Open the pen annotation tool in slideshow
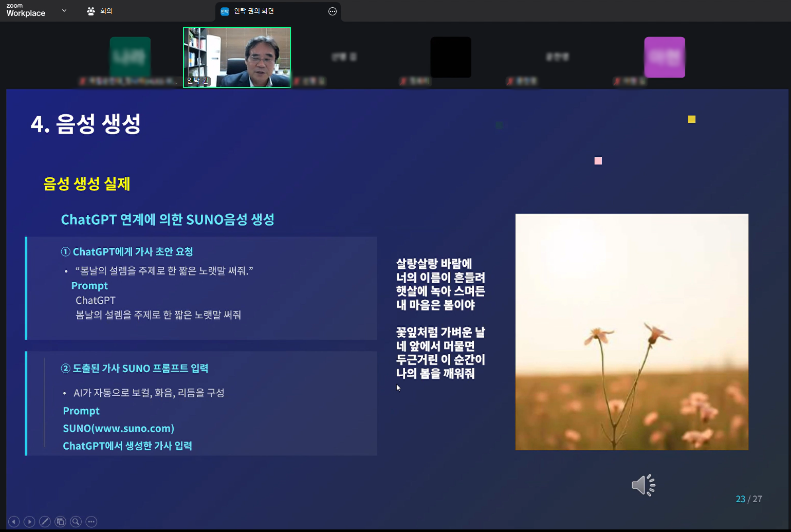The height and width of the screenshot is (532, 791). point(45,522)
